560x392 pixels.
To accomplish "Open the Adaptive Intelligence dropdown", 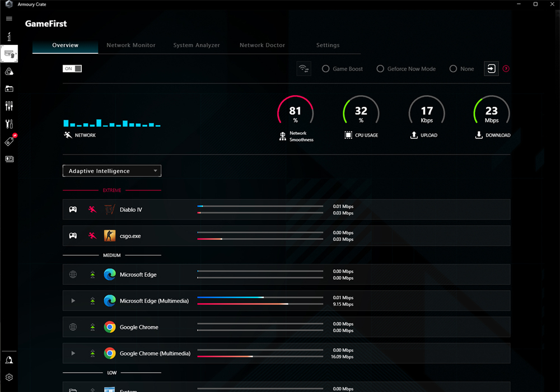I will [112, 171].
